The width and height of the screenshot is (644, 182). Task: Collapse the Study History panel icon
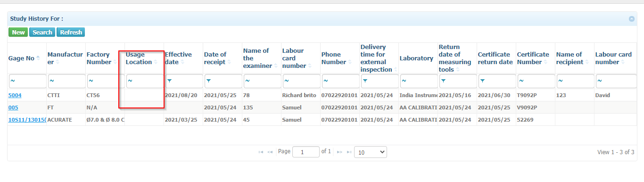click(632, 19)
